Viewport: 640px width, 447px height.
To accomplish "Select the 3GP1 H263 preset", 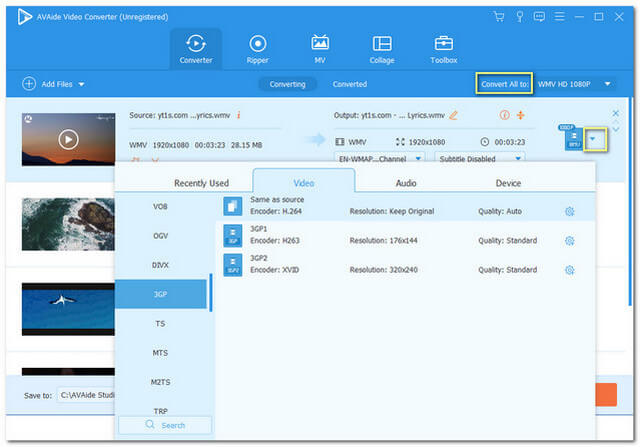I will click(x=405, y=236).
